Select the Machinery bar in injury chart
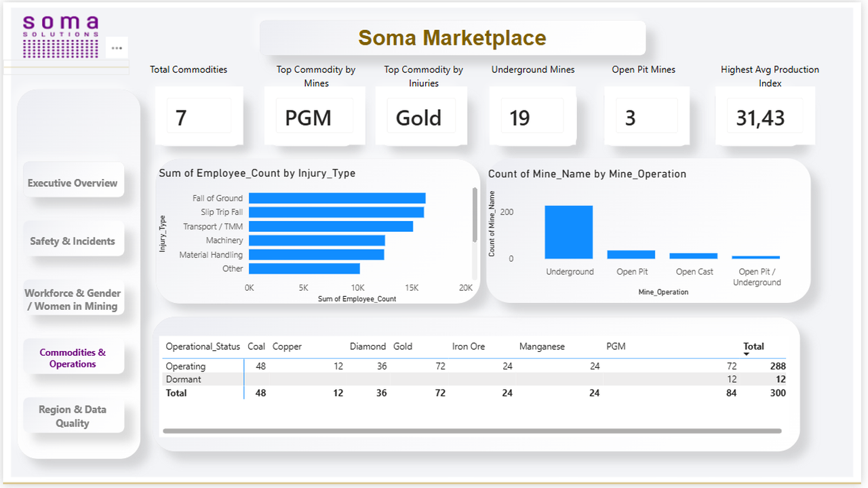 317,241
